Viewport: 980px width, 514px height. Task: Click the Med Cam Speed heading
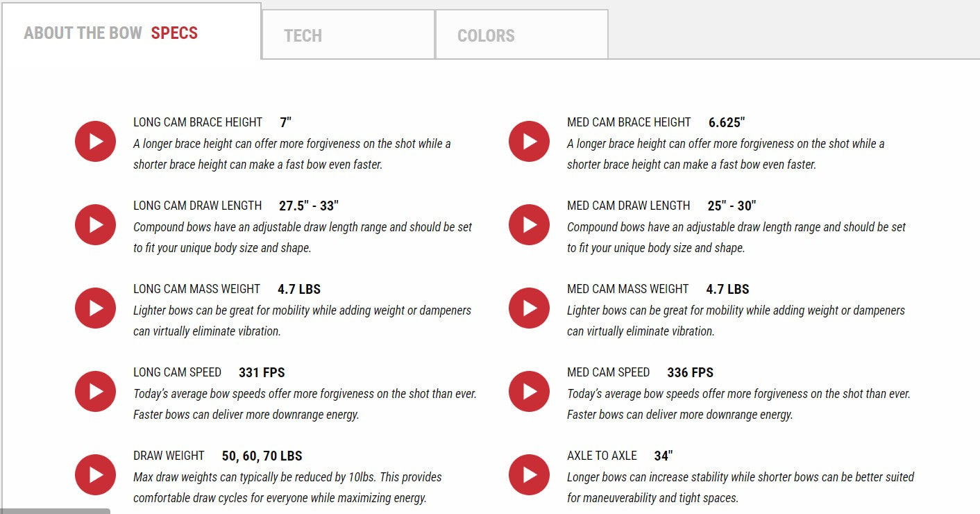(x=608, y=372)
